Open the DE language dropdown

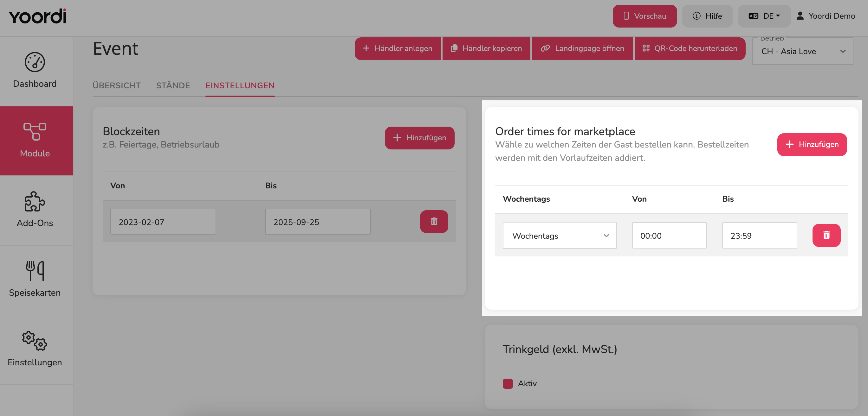point(764,16)
